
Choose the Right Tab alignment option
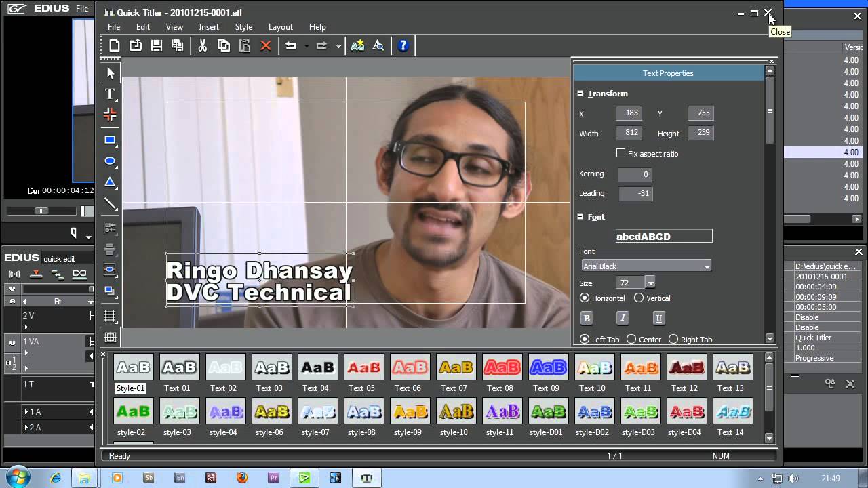click(x=673, y=339)
